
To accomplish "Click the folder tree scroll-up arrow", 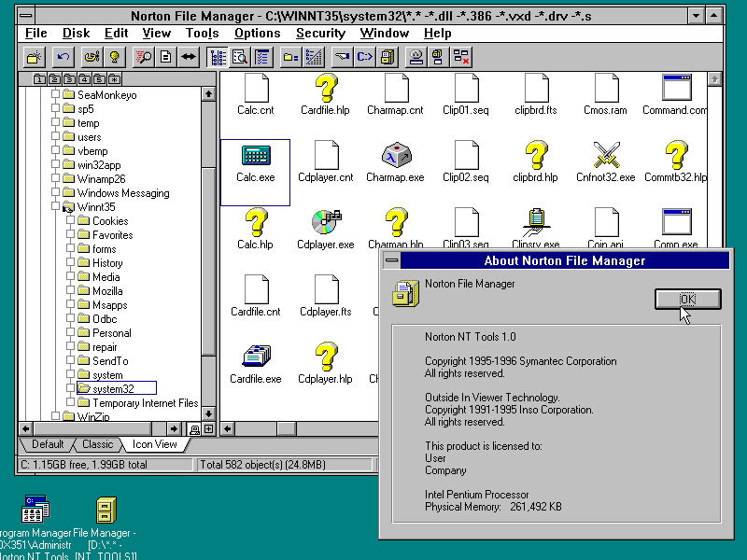I will pos(208,94).
